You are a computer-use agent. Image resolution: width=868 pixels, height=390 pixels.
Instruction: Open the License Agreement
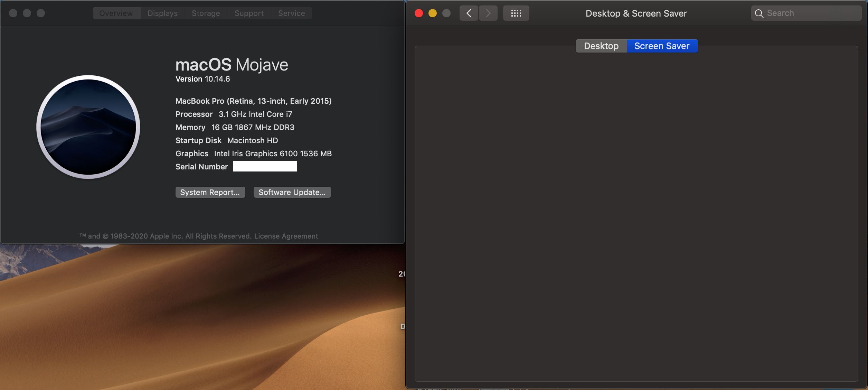[285, 236]
